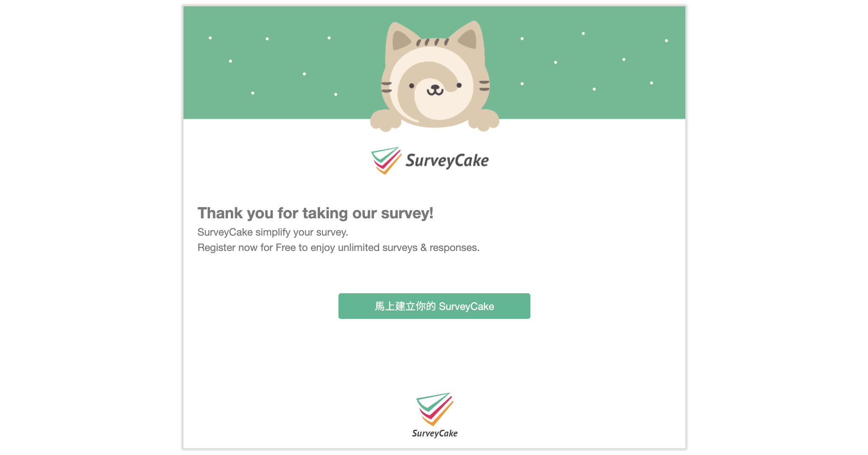Click the footer SurveyCake wordmark text

click(434, 434)
